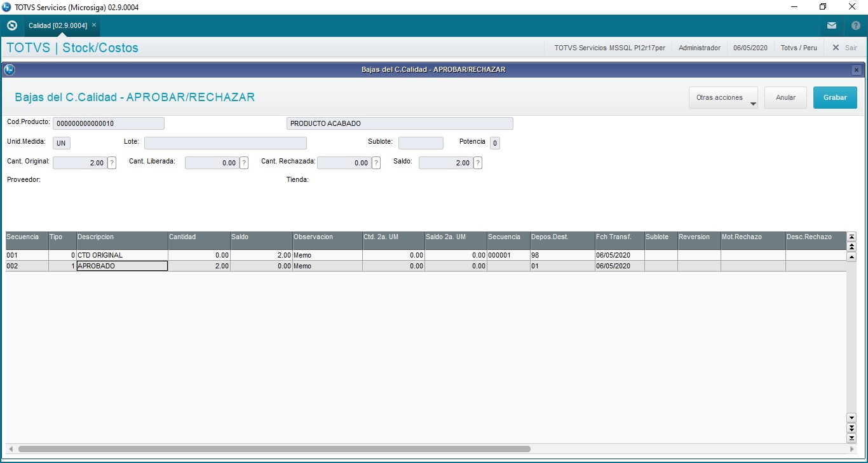Select the APROBADO cell

(x=122, y=266)
